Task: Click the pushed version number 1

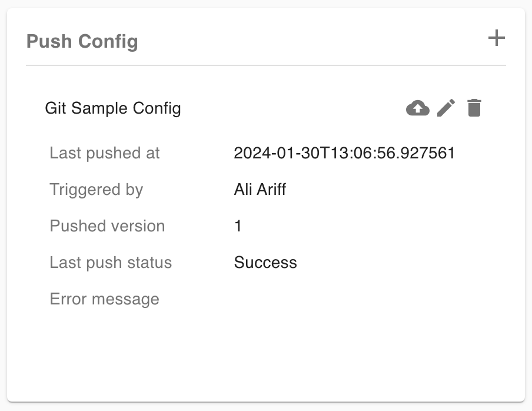Action: pos(238,226)
